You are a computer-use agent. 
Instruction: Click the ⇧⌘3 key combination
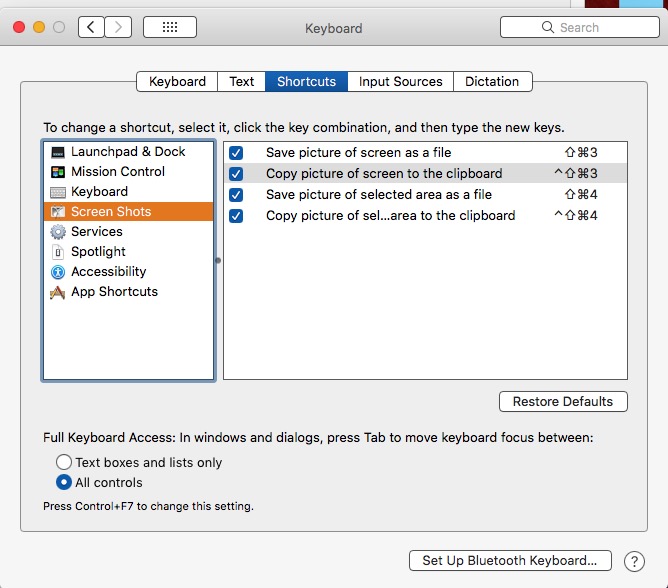click(581, 153)
